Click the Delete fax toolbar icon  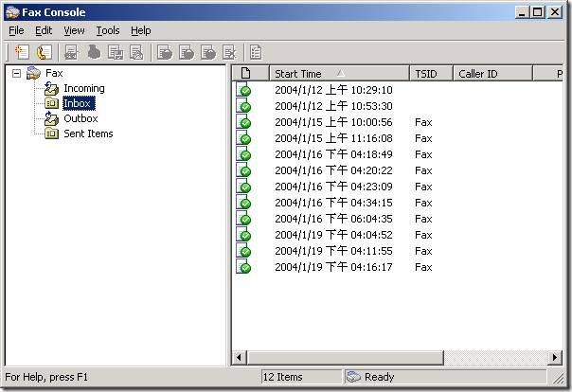[x=229, y=52]
